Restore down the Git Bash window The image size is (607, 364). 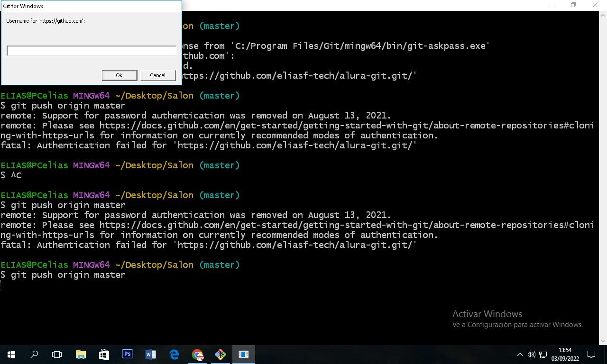[x=573, y=5]
